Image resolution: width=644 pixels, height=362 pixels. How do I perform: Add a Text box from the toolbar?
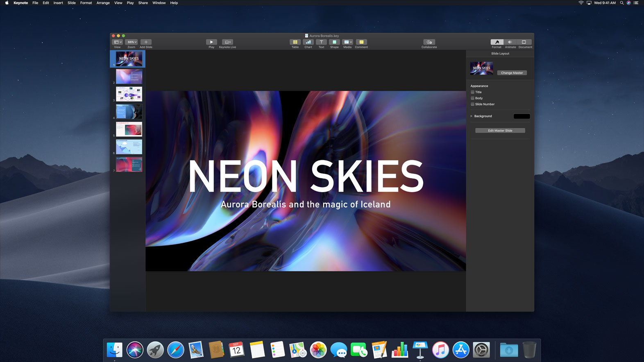tap(321, 42)
